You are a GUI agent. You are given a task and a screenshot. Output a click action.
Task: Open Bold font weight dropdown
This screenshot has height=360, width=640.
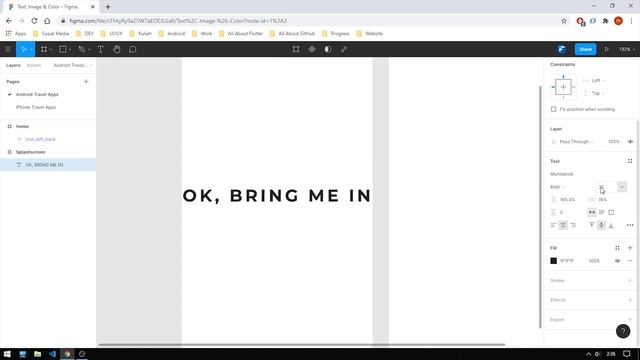558,187
